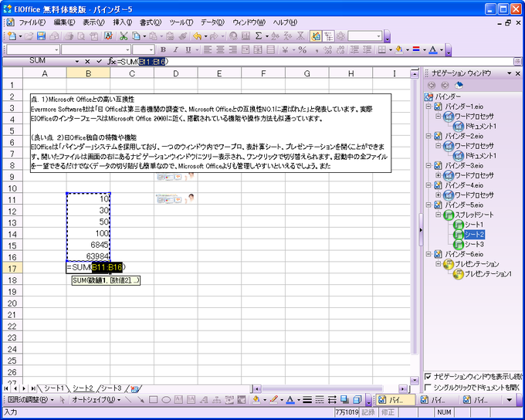
Task: Toggle Italic formatting
Action: coord(175,50)
